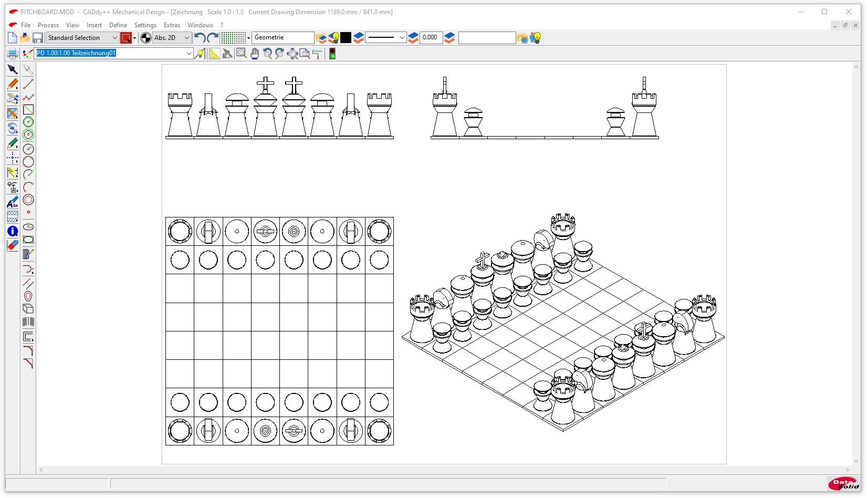Screen dimensions: 868x498
Task: Open the Standard Selection dropdown
Action: [x=82, y=38]
